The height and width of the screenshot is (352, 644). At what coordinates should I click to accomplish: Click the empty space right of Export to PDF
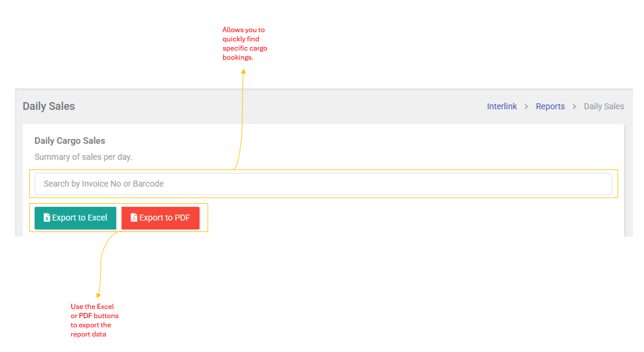[x=402, y=218]
